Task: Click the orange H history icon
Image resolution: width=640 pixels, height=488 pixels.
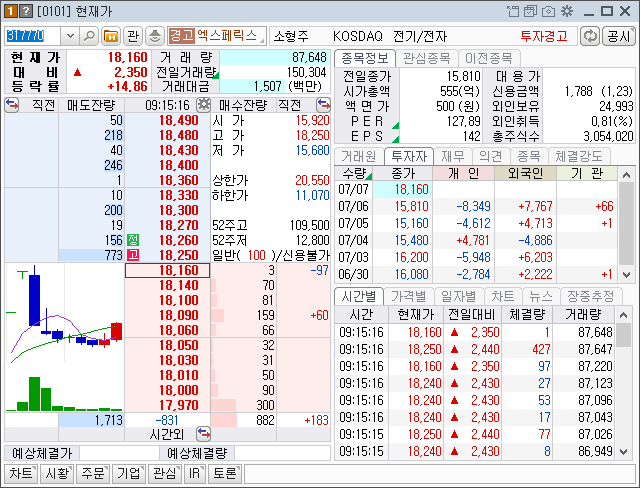Action: (111, 36)
